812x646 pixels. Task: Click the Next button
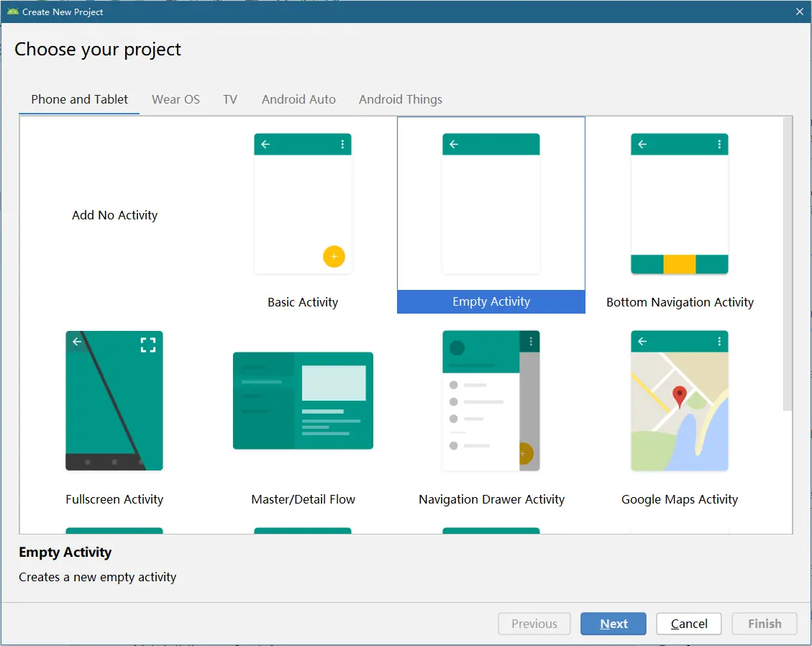pos(613,624)
